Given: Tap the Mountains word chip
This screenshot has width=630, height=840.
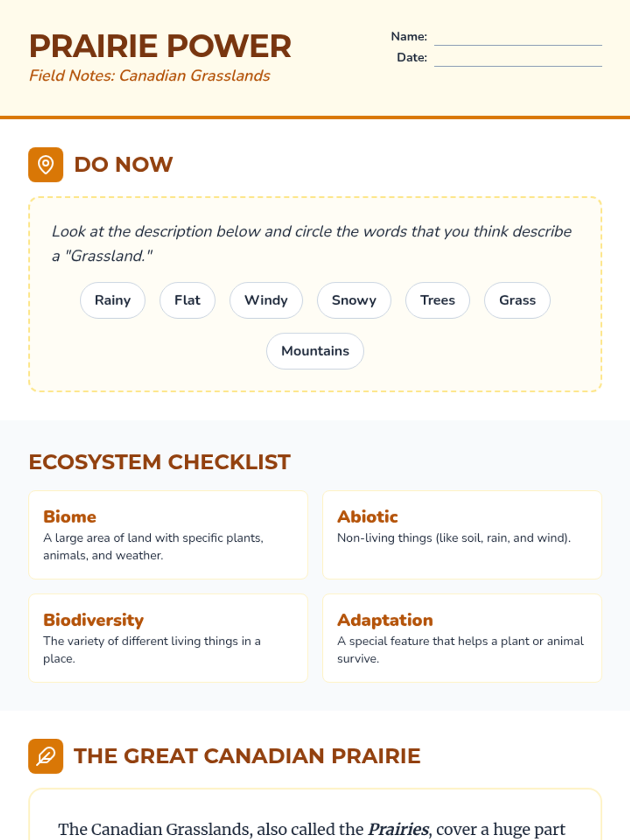Looking at the screenshot, I should [315, 351].
